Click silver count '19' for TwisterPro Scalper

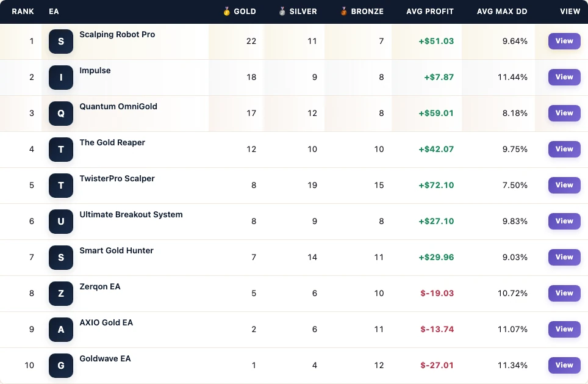pyautogui.click(x=312, y=186)
